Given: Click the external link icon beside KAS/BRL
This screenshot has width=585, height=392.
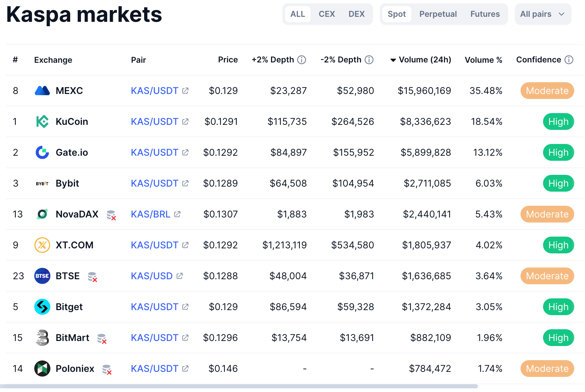Looking at the screenshot, I should click(177, 214).
